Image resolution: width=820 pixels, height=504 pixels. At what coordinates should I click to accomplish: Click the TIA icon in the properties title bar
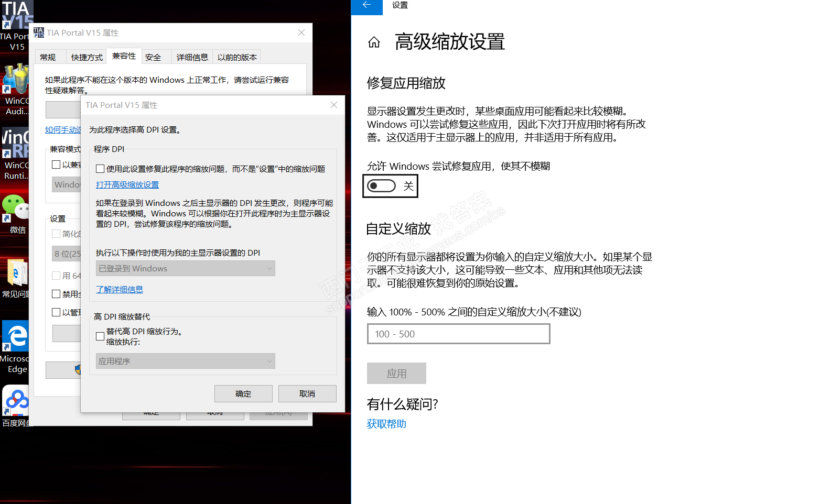click(x=39, y=32)
